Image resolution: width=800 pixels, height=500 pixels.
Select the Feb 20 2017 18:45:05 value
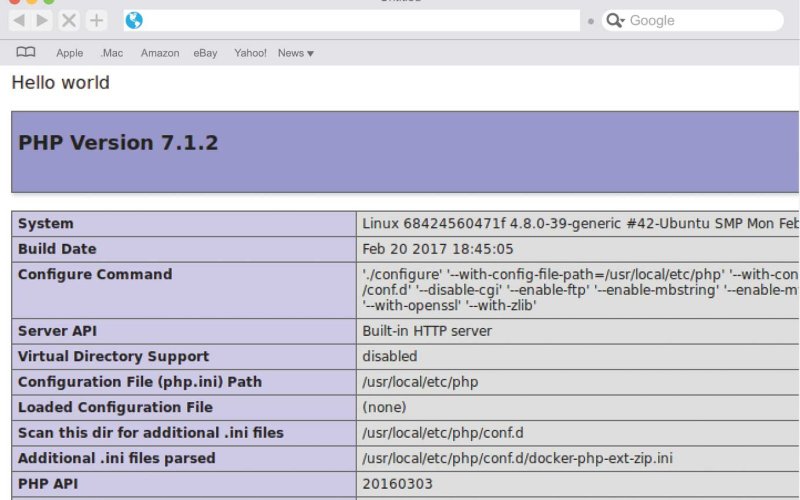coord(438,249)
